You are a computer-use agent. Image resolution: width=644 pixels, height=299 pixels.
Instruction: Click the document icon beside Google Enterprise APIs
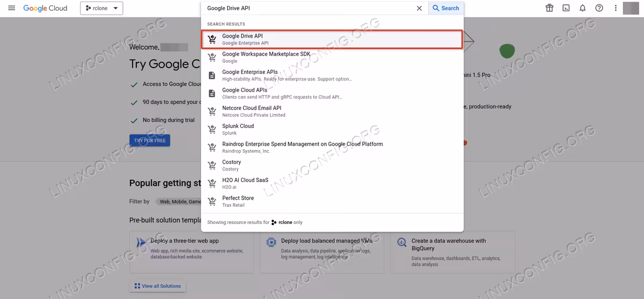click(212, 75)
